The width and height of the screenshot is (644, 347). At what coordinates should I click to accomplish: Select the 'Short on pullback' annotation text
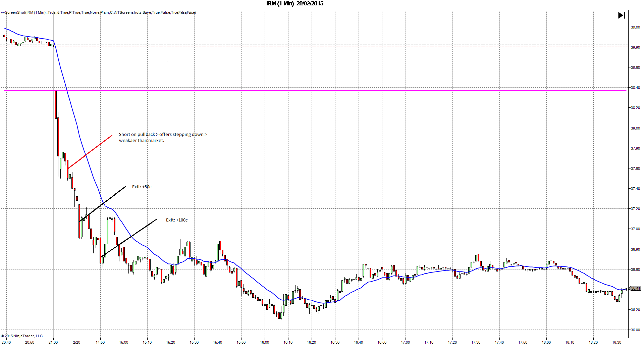pyautogui.click(x=163, y=137)
